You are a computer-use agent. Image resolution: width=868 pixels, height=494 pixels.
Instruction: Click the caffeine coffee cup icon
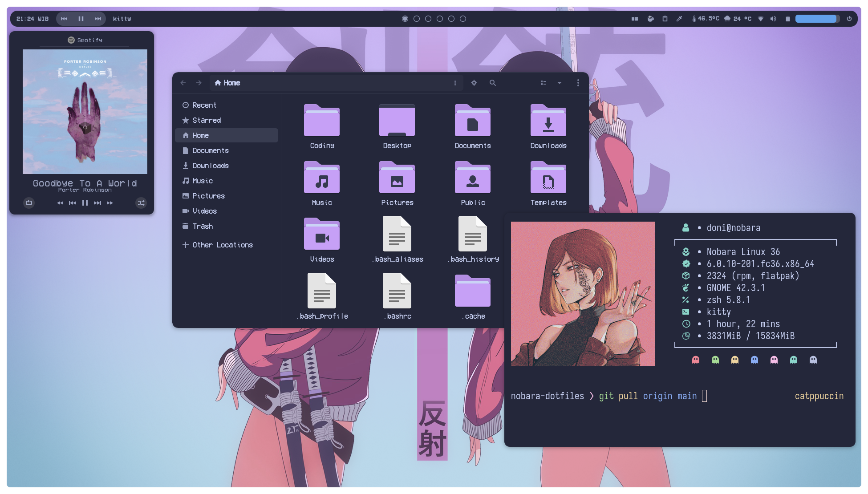(650, 19)
